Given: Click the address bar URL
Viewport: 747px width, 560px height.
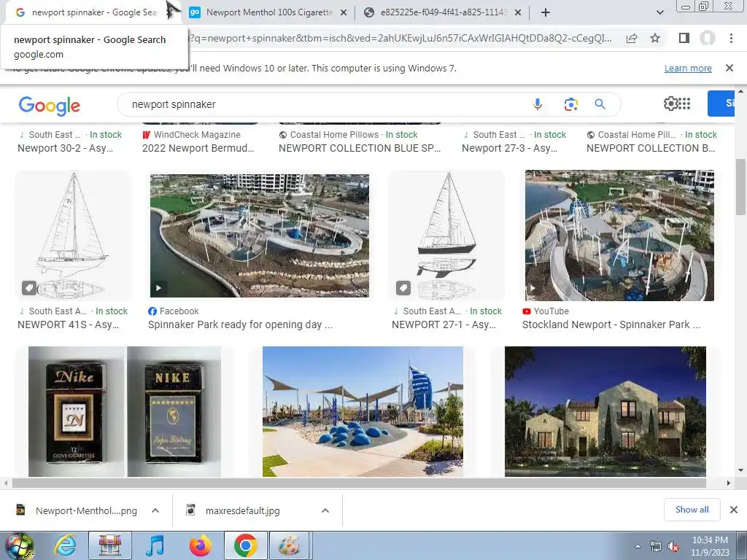Looking at the screenshot, I should [400, 38].
